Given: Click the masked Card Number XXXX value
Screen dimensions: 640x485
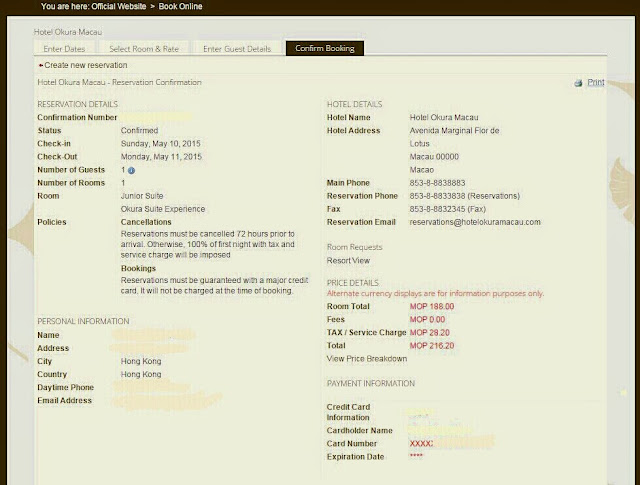Looking at the screenshot, I should 421,444.
